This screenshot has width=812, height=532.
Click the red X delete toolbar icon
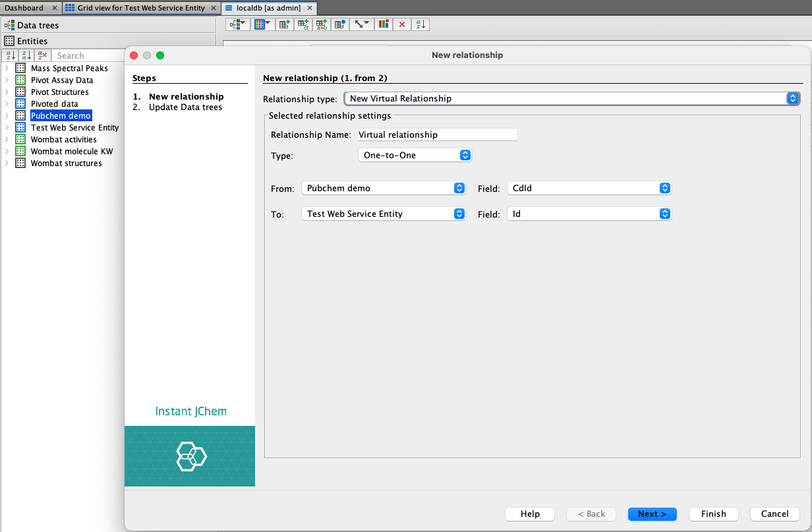(x=402, y=24)
